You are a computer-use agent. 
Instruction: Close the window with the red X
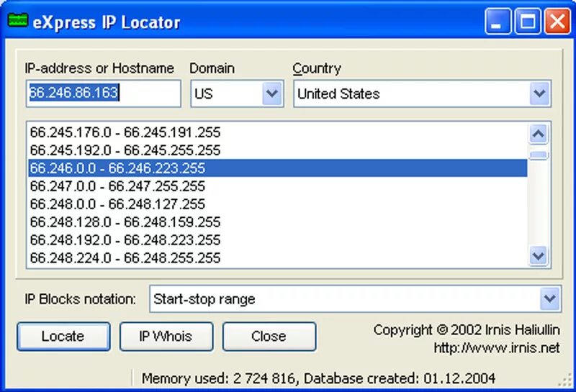pyautogui.click(x=557, y=22)
